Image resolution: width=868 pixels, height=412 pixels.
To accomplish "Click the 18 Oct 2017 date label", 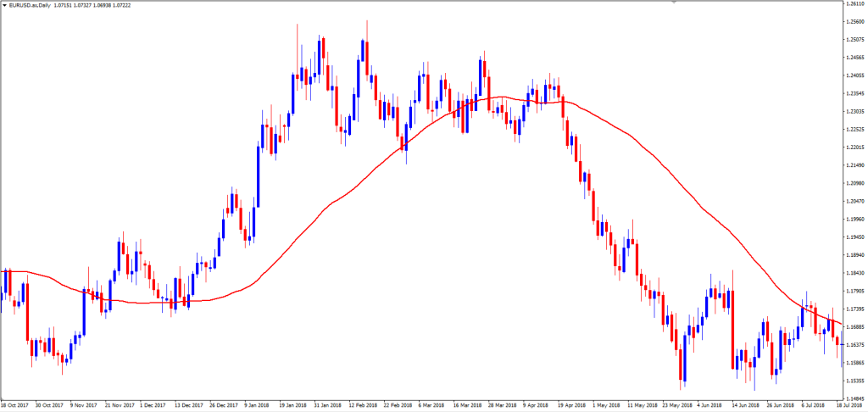I will pyautogui.click(x=16, y=405).
